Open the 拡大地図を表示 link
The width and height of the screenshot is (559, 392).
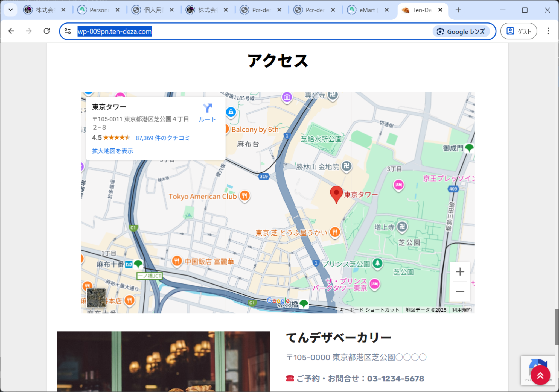point(112,151)
